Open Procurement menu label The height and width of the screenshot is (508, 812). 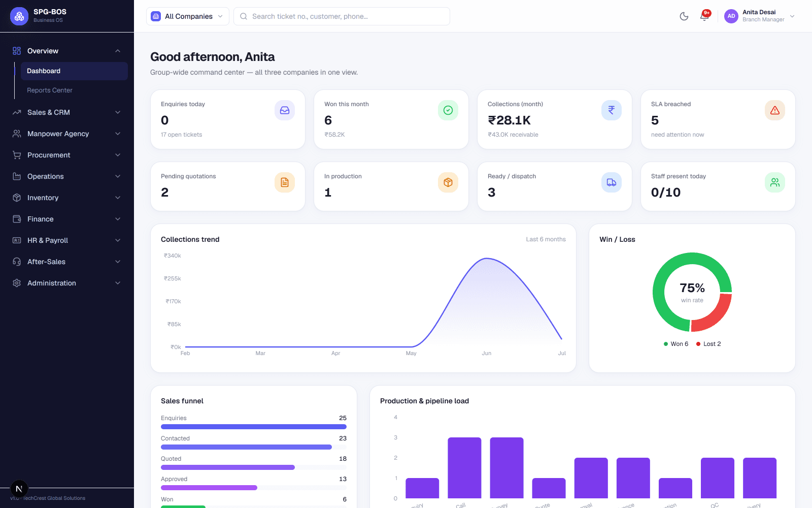pos(49,155)
